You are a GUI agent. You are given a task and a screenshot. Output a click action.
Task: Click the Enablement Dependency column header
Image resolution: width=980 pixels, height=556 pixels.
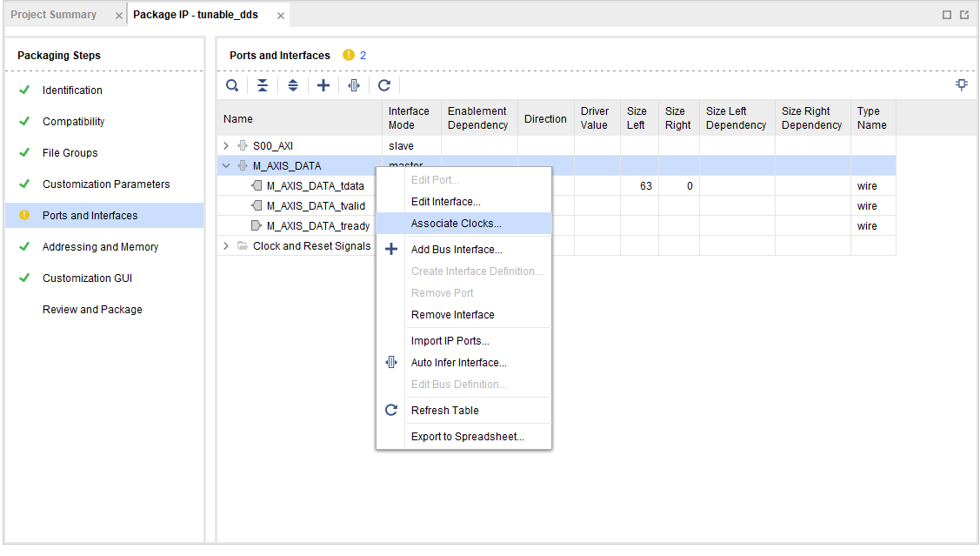coord(479,118)
